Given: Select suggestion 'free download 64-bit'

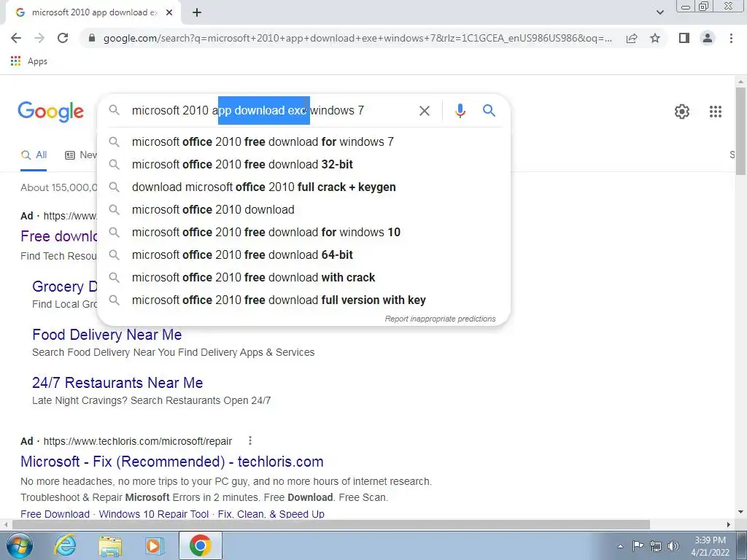Looking at the screenshot, I should pos(303,254).
